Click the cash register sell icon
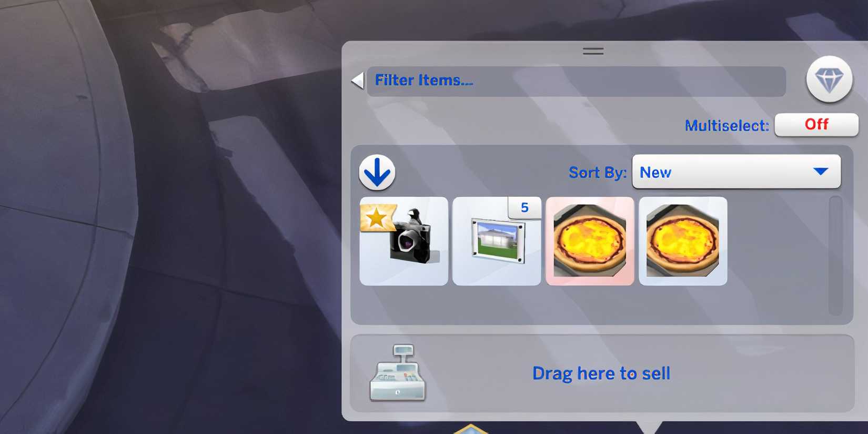Viewport: 868px width, 434px height. click(x=398, y=373)
